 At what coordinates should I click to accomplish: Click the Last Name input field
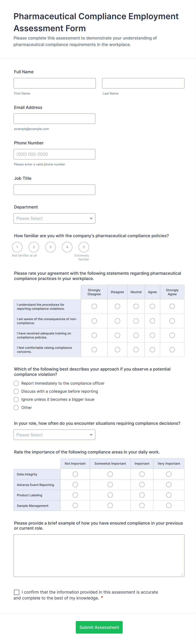click(143, 83)
